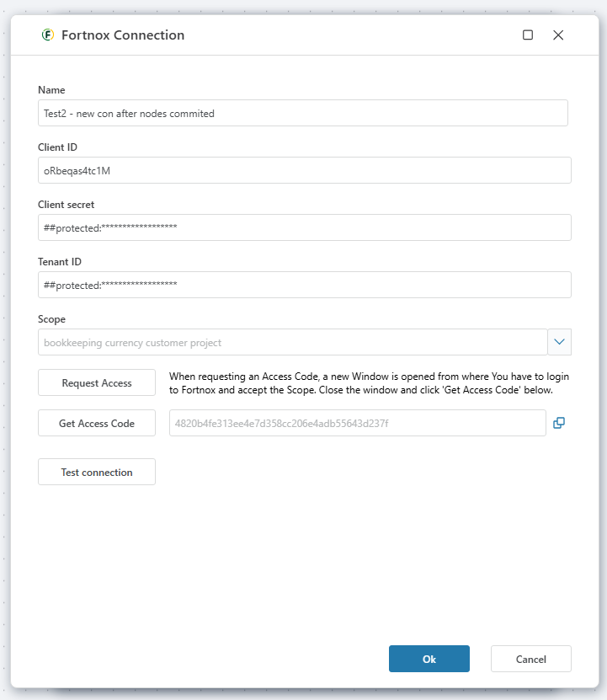Click the Get Access Code button
Viewport: 607px width, 700px height.
97,423
